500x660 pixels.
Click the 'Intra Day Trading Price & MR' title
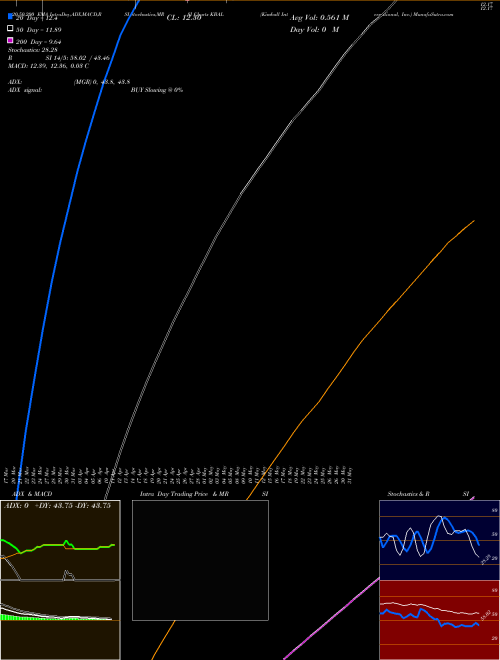coord(184,494)
